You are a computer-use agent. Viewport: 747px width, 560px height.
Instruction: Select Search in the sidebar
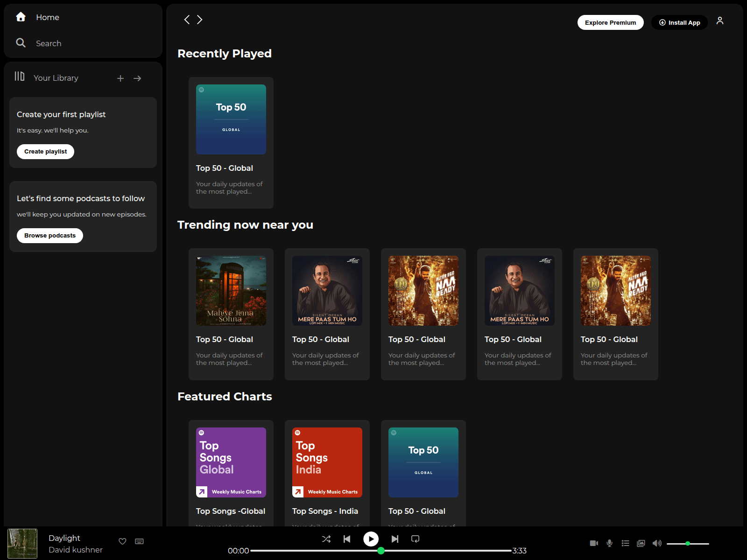[49, 43]
